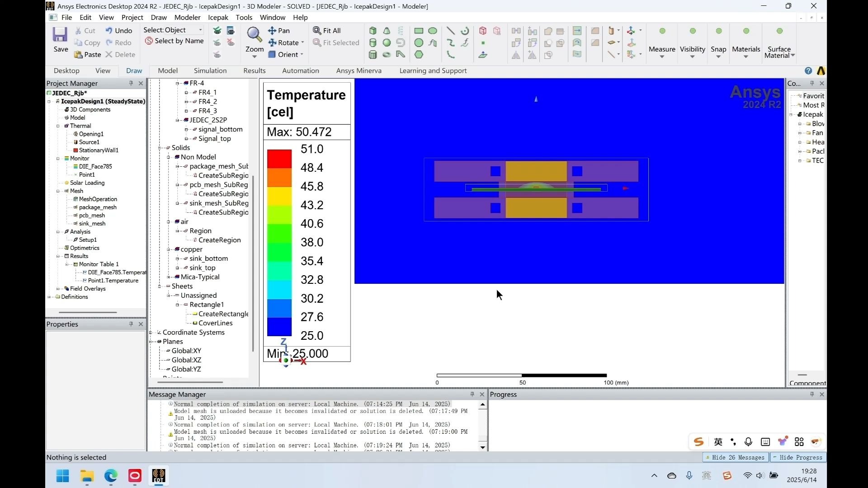Select the draw line tool
The width and height of the screenshot is (868, 488).
tap(451, 31)
